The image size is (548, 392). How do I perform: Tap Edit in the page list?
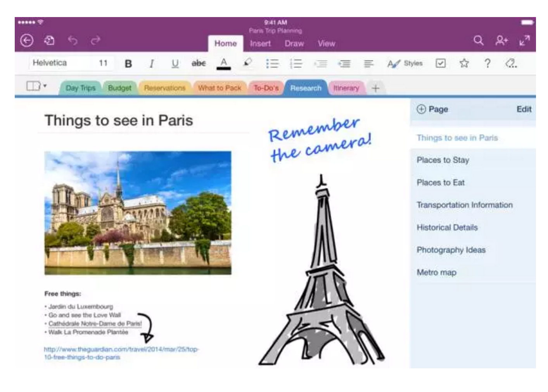click(x=524, y=109)
